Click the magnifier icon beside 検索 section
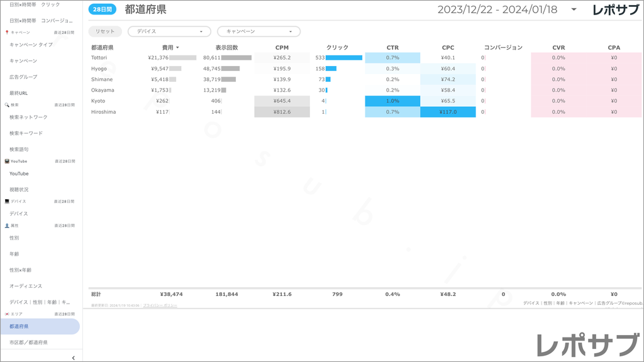 coord(7,104)
